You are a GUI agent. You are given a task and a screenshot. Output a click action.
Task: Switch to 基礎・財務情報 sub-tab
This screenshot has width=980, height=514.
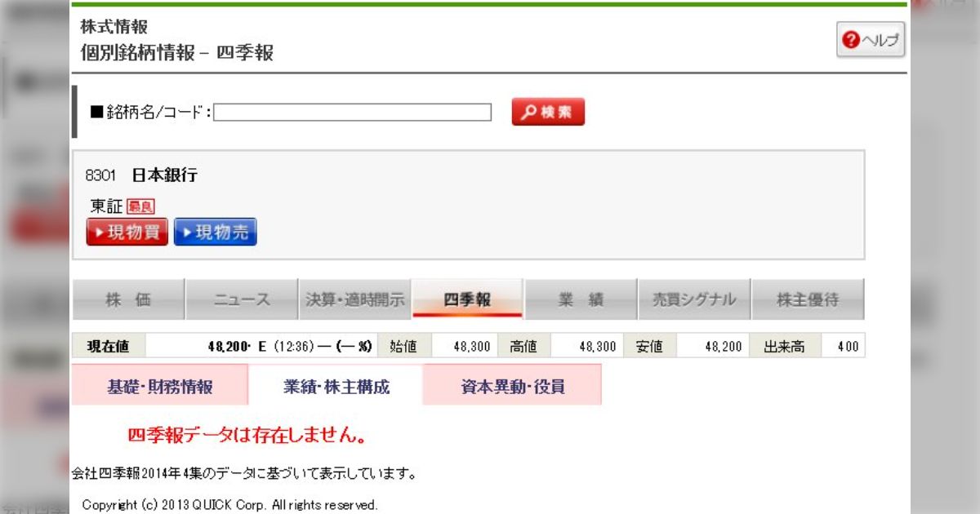click(160, 387)
